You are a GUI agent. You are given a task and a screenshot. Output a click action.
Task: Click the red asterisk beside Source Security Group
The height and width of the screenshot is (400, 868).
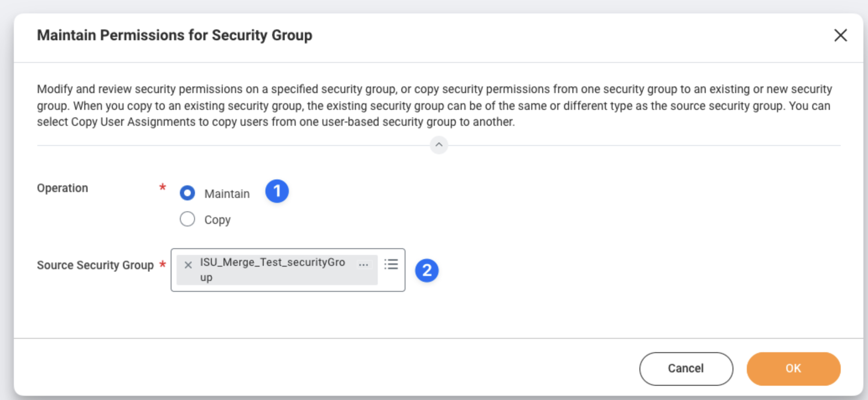163,264
